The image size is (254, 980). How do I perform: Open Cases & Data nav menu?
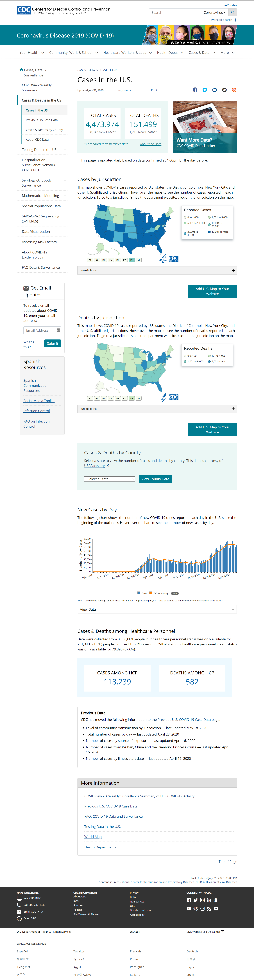[x=202, y=53]
